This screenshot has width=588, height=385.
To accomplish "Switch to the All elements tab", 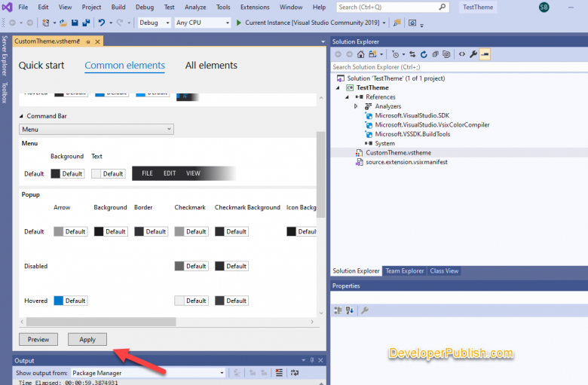I will point(211,66).
